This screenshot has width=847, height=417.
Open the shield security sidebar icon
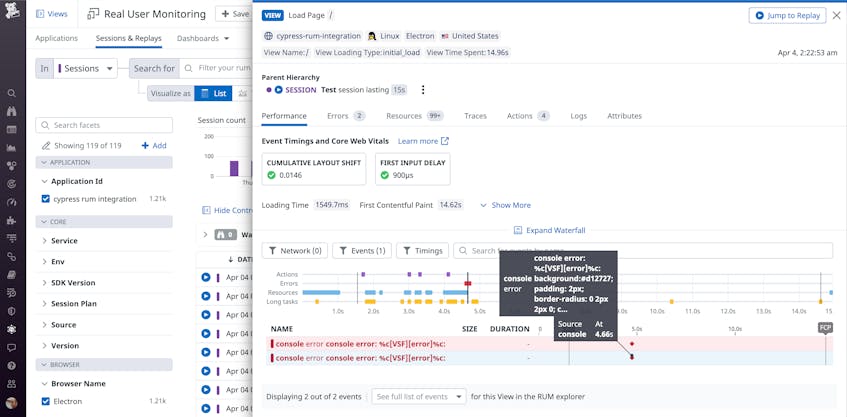12,311
